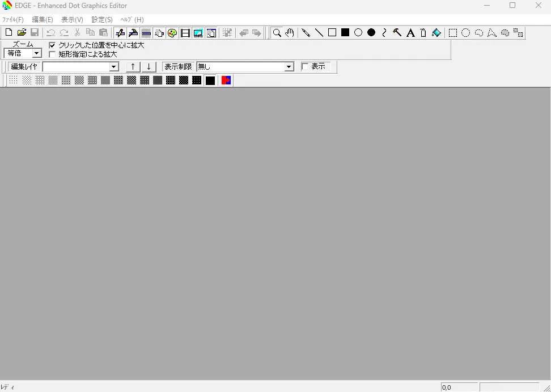Open the ファイル(F) menu

coord(12,20)
